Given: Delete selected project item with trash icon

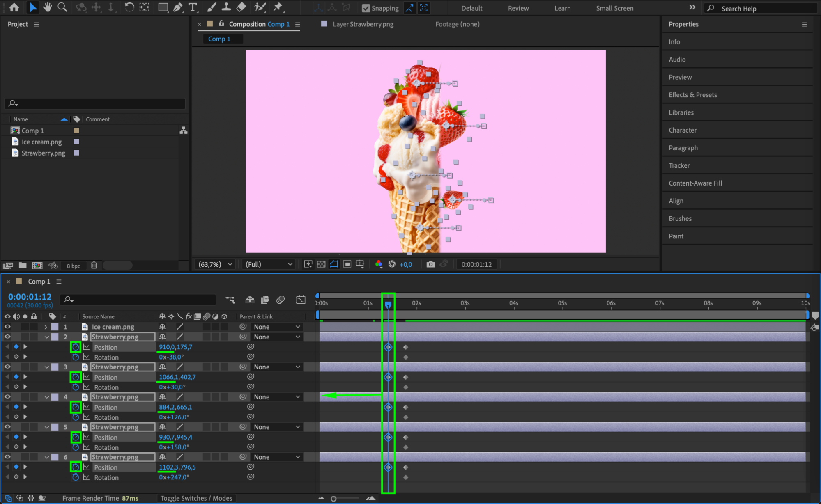Looking at the screenshot, I should (94, 266).
